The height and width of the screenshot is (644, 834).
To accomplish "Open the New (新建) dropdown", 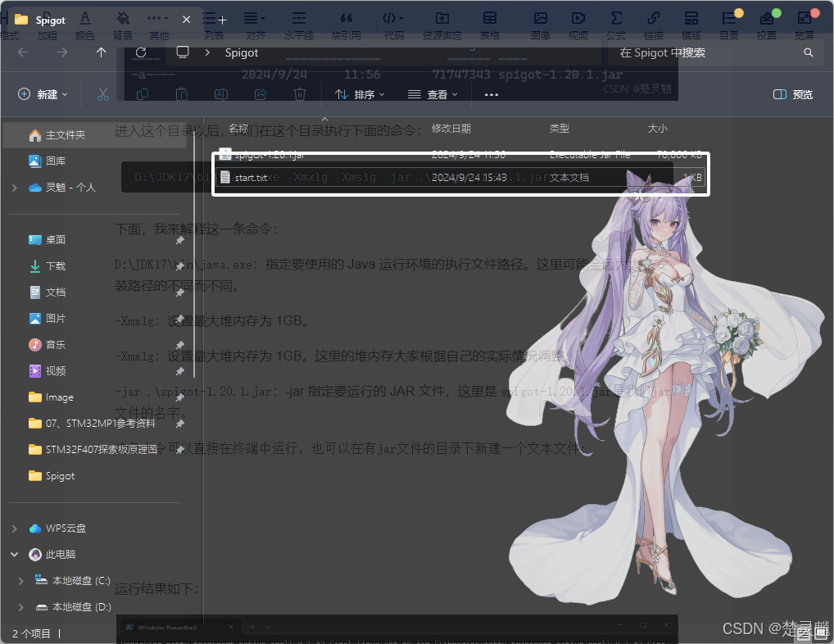I will point(43,94).
